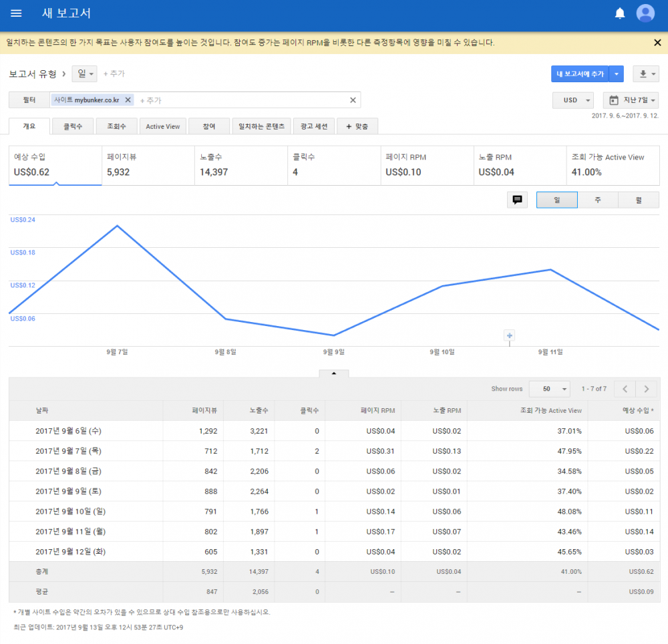This screenshot has width=668, height=644.
Task: Open the chart annotation comment icon
Action: [517, 200]
